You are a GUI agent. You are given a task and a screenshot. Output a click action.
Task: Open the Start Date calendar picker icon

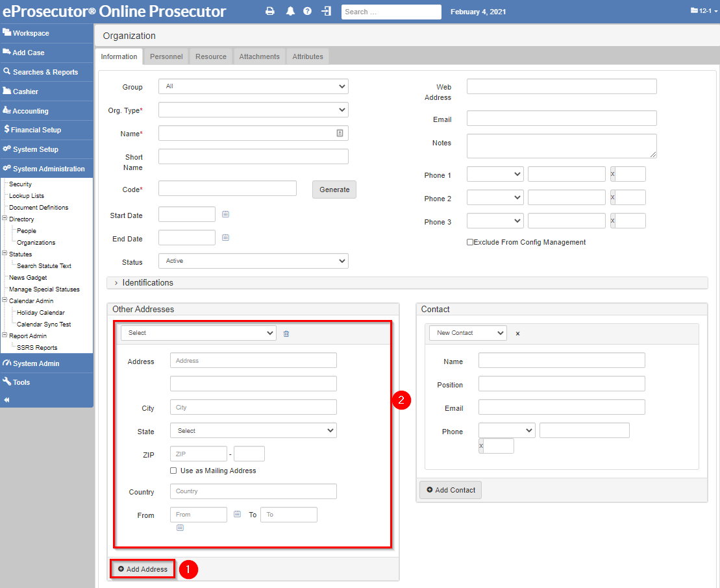225,213
